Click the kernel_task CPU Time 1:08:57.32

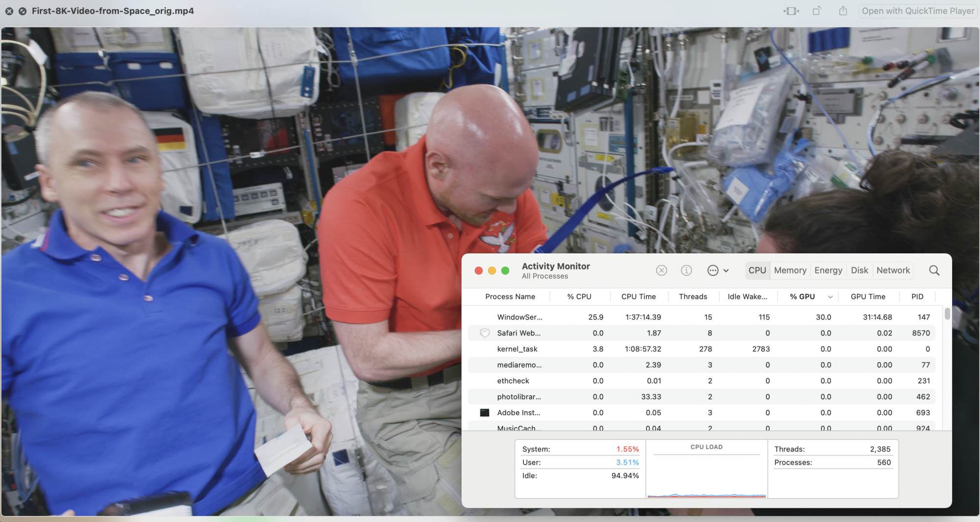[643, 349]
